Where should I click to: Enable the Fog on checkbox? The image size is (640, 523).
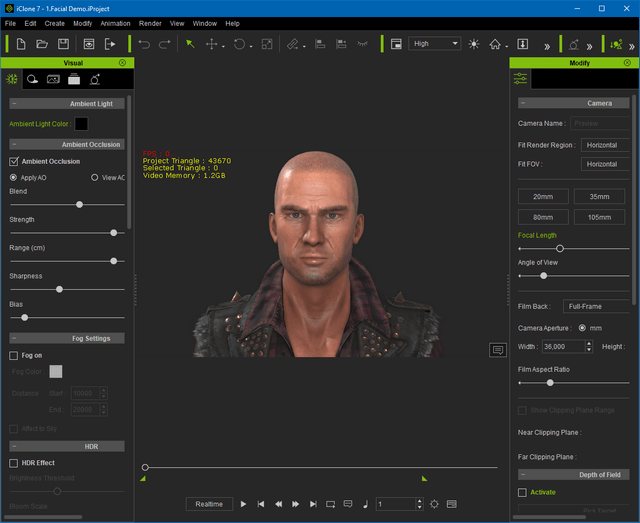coord(14,355)
